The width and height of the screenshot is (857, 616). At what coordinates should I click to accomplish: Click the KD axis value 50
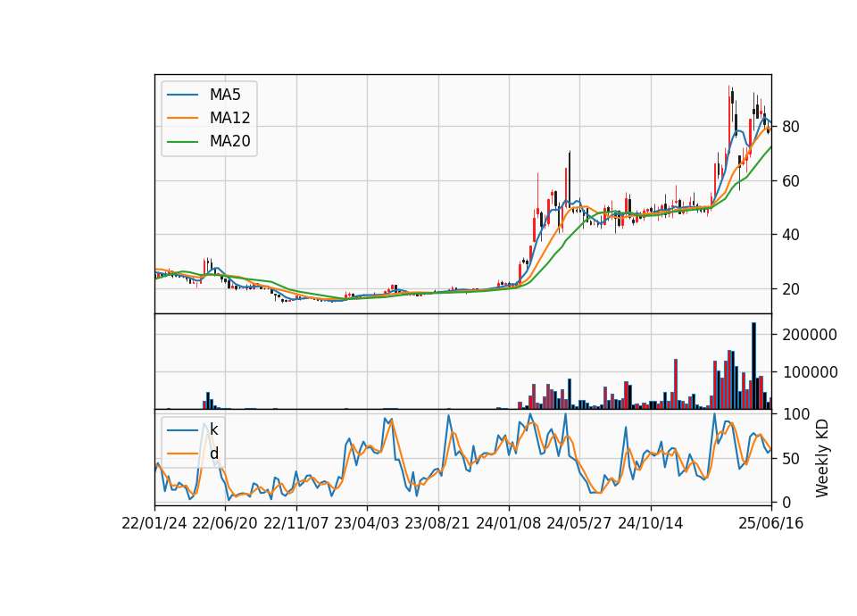pos(791,459)
